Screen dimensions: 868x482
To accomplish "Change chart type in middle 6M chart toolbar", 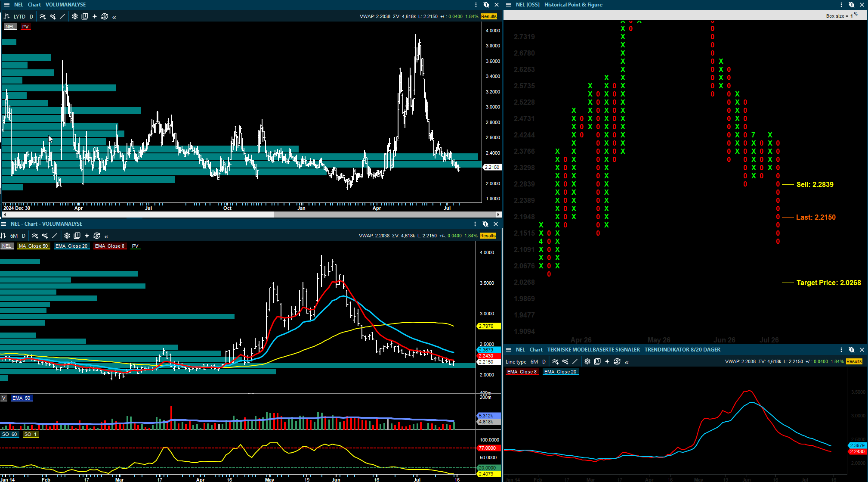I will [3, 236].
